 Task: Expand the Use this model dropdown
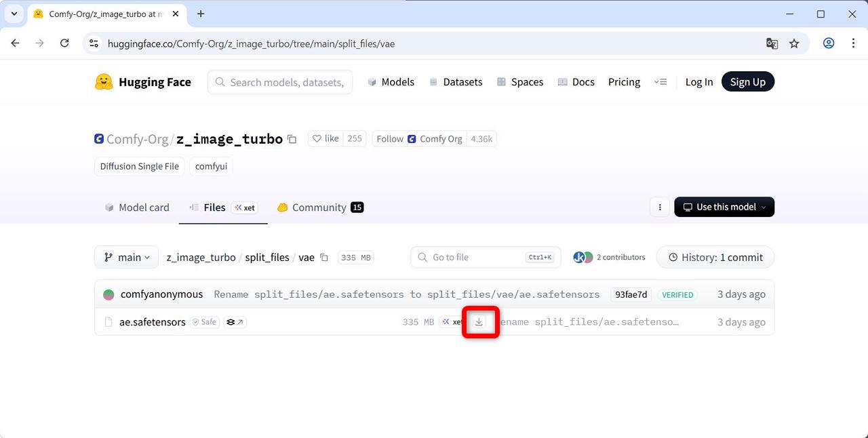[x=724, y=207]
